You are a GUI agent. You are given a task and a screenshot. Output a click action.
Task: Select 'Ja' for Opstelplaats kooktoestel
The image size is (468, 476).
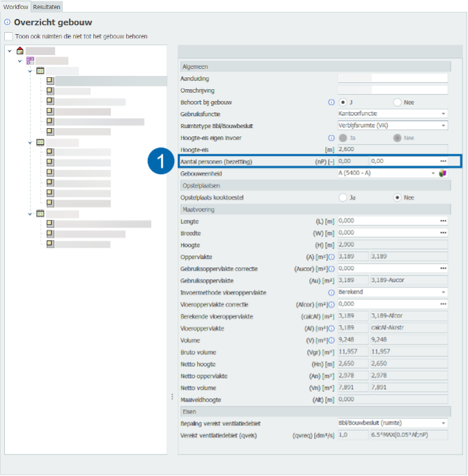coord(343,198)
